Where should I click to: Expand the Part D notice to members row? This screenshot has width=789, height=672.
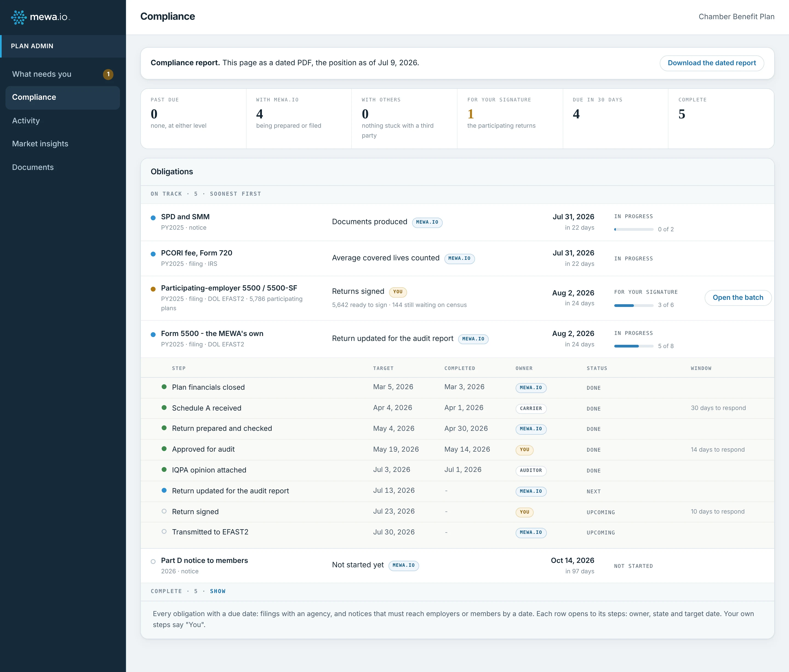point(457,565)
